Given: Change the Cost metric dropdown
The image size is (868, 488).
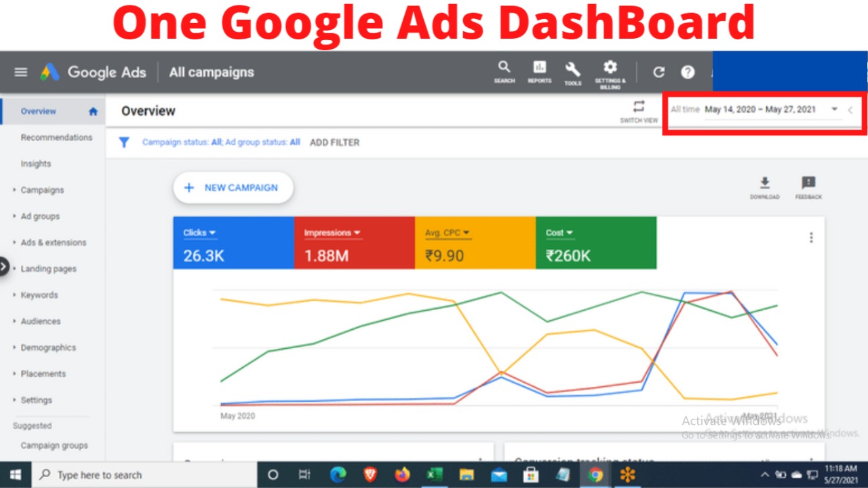Looking at the screenshot, I should 559,233.
